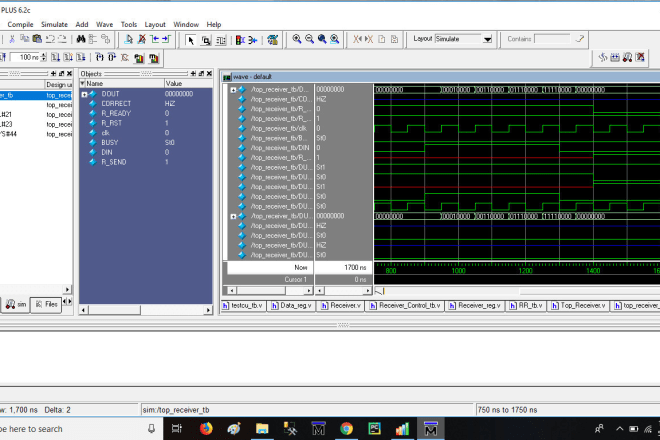Click the Step Over braces icon
Viewport: 660px width, 440px height.
112,57
